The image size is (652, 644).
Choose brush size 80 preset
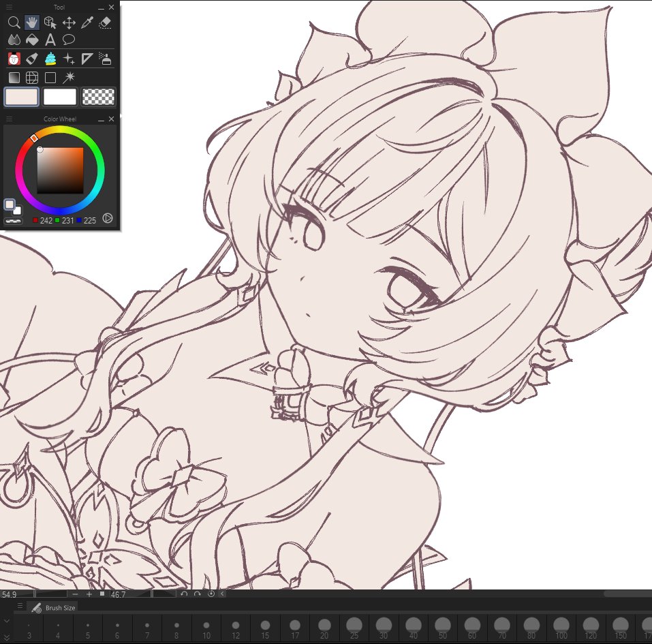point(531,628)
